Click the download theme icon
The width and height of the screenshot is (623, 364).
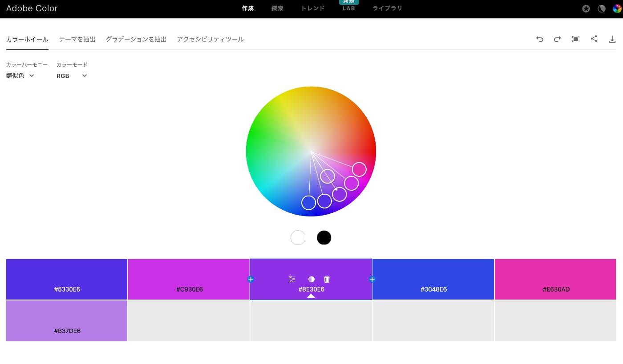click(612, 39)
